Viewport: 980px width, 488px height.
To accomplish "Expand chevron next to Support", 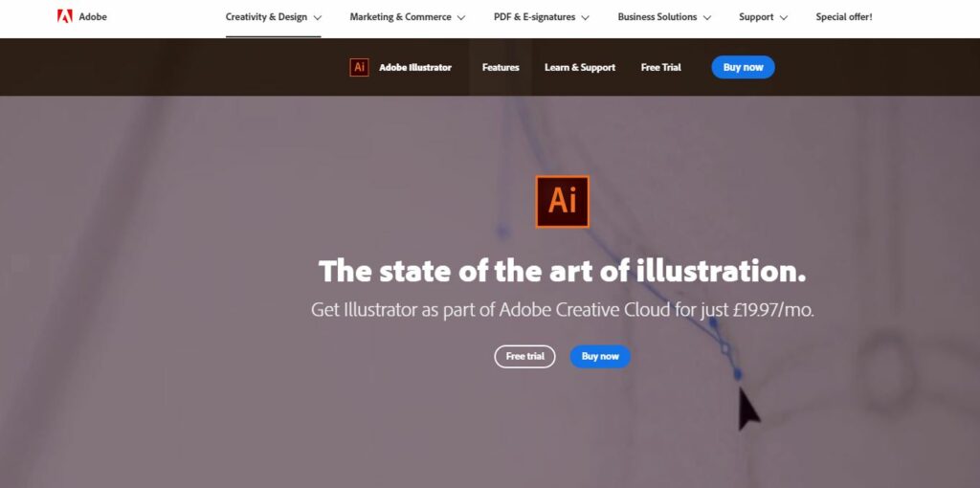I will coord(783,18).
